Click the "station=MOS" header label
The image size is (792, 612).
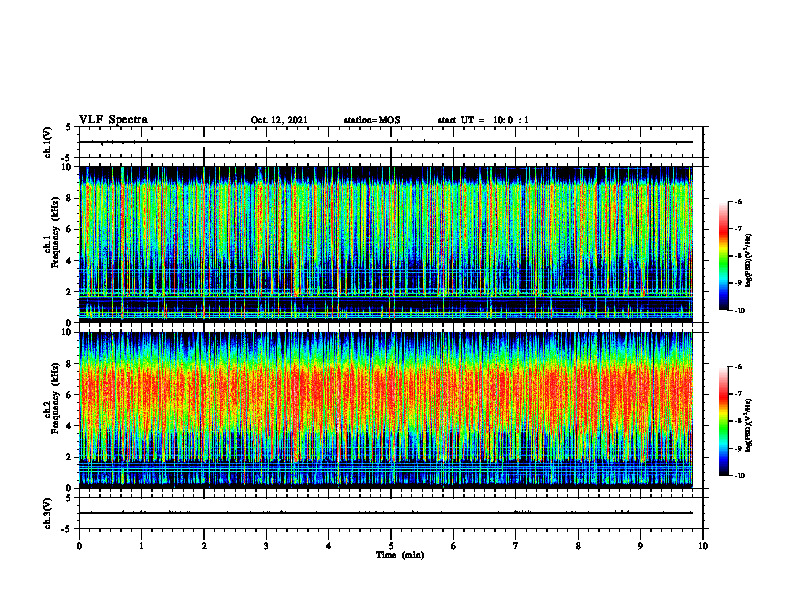point(372,120)
